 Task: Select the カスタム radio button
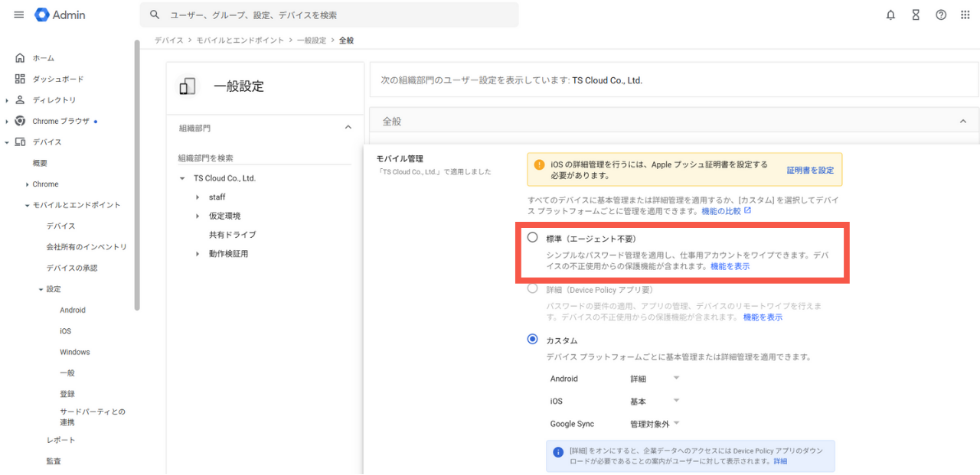click(533, 340)
